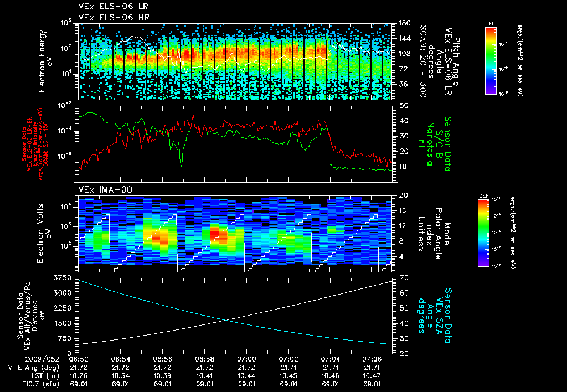Click the LST value 10.39
The width and height of the screenshot is (567, 392).
coord(162,376)
